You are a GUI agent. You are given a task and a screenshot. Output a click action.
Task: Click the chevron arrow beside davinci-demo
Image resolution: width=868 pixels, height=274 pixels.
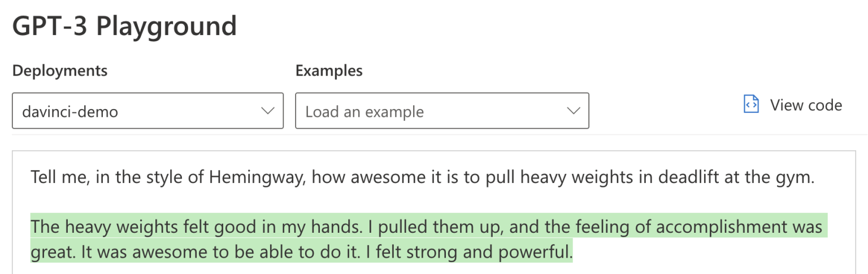(267, 111)
